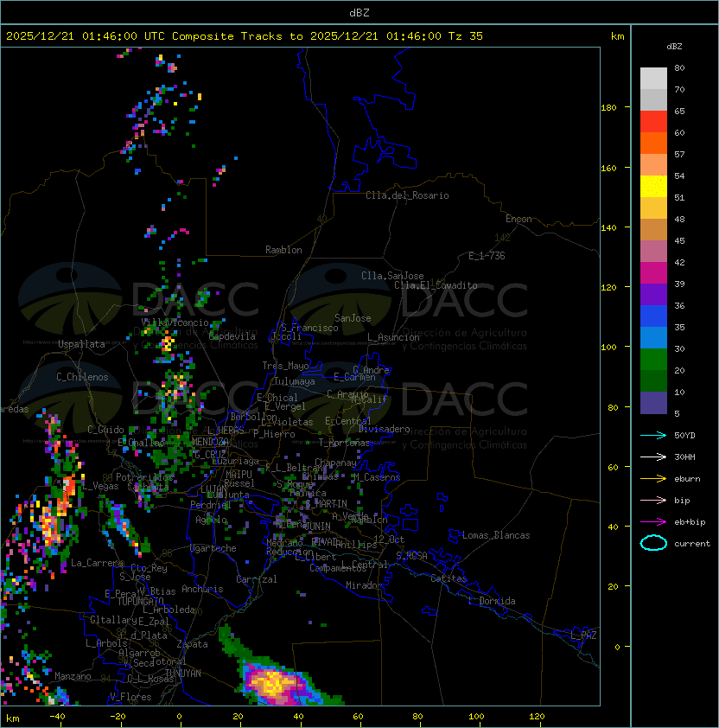Click the white 30HM arrow legend icon
This screenshot has height=728, width=719.
[x=653, y=457]
